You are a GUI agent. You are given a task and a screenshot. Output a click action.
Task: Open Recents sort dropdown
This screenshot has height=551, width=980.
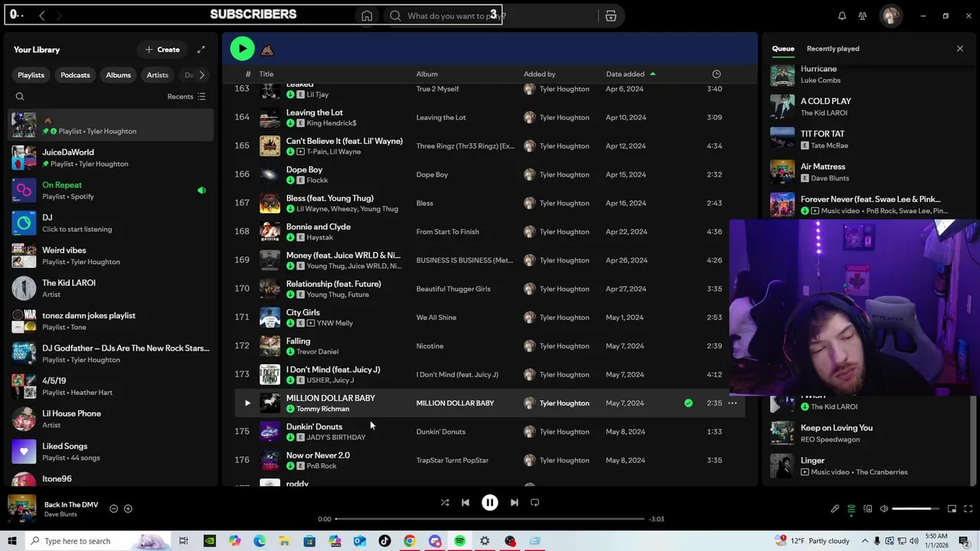[186, 96]
